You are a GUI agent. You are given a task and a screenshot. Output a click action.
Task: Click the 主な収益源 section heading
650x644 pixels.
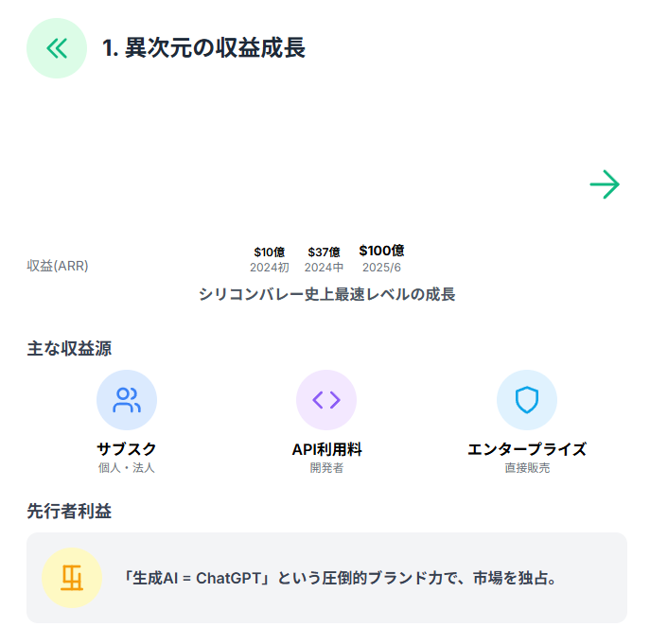69,349
